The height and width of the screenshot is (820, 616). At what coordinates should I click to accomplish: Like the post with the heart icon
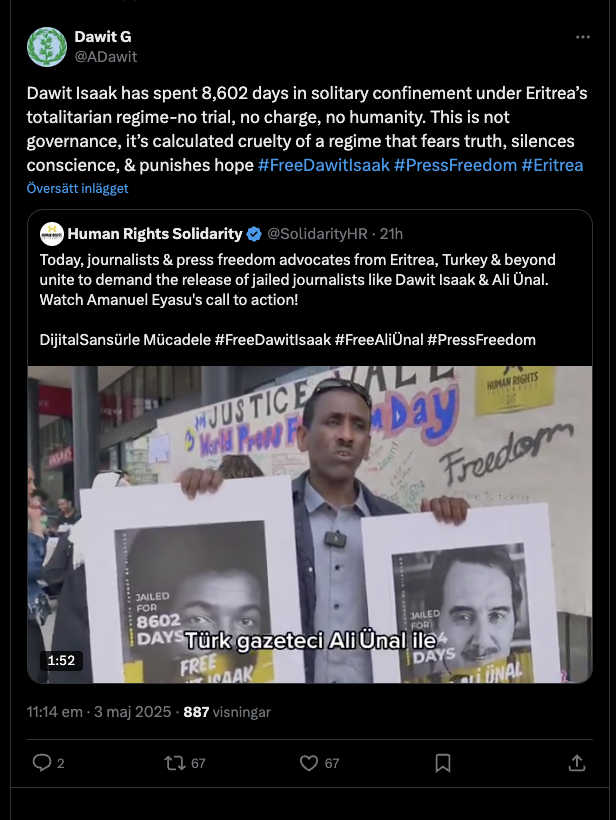tap(309, 763)
